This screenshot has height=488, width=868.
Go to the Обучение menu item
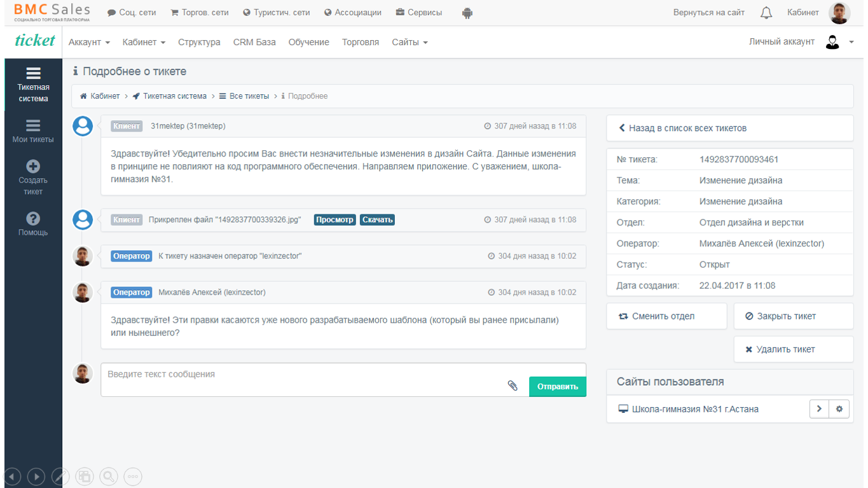point(308,42)
